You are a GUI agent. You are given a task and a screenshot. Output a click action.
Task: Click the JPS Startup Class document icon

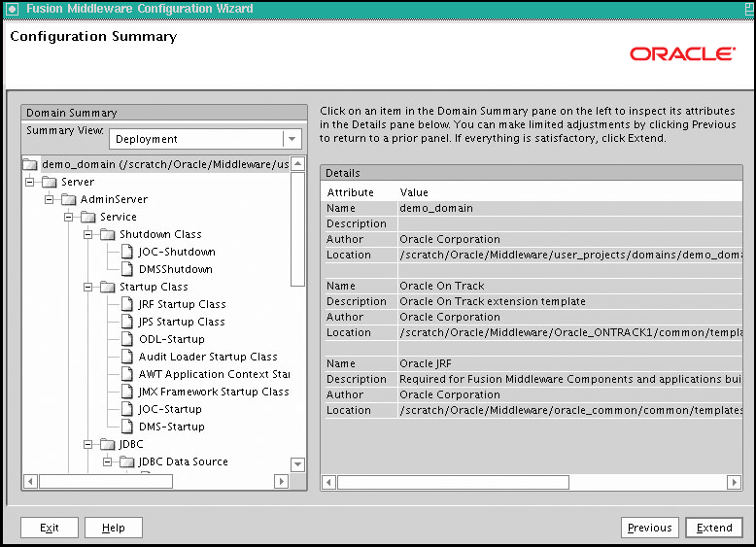pos(127,322)
